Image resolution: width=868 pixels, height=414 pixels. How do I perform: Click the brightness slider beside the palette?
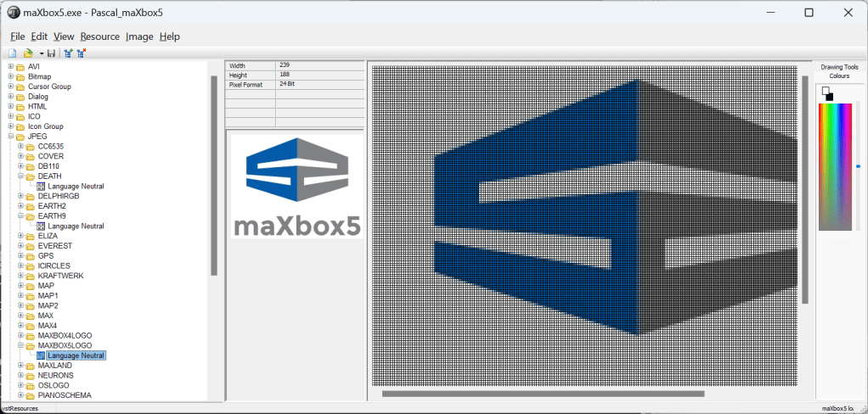click(x=858, y=166)
